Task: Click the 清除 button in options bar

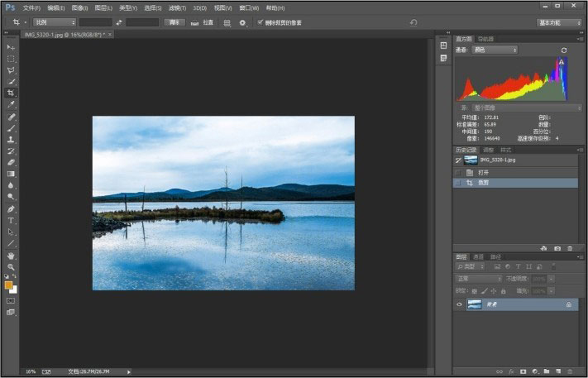Action: 174,22
